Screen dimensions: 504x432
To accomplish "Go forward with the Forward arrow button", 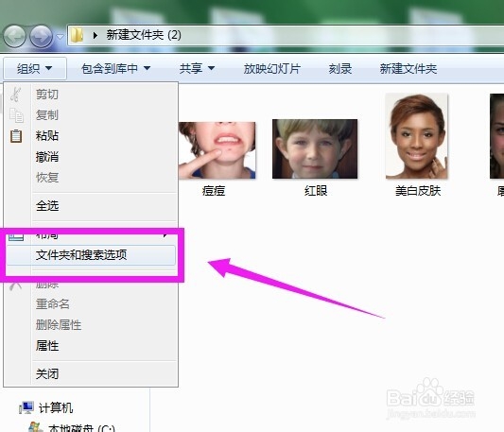I will pos(41,36).
